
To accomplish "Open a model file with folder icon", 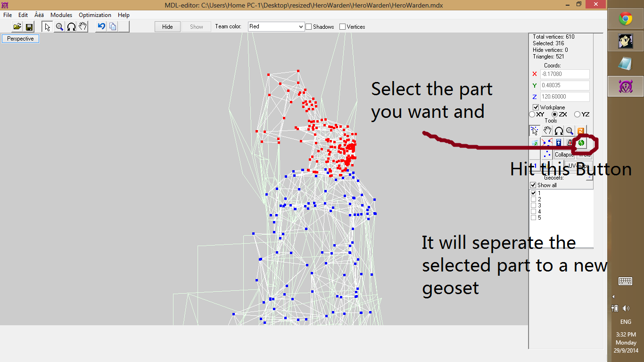I will (x=17, y=27).
